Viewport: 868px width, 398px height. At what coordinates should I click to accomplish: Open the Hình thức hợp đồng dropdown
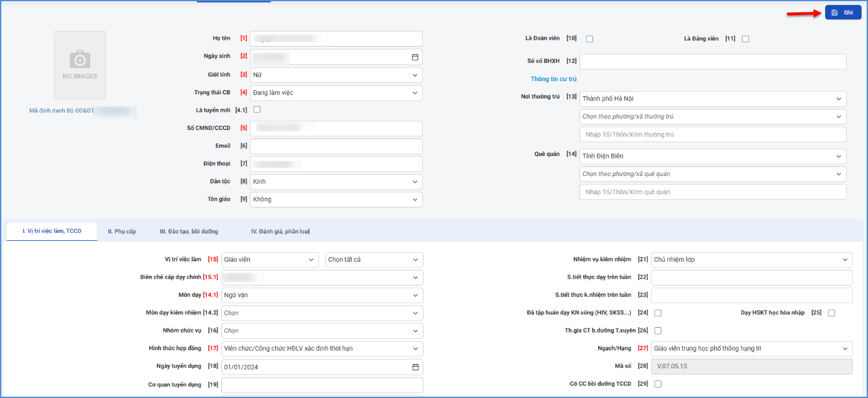point(322,349)
